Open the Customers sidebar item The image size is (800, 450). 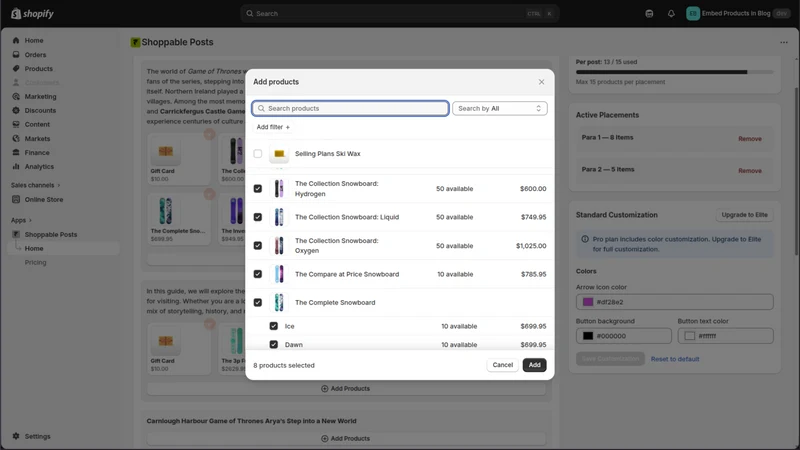click(x=42, y=83)
